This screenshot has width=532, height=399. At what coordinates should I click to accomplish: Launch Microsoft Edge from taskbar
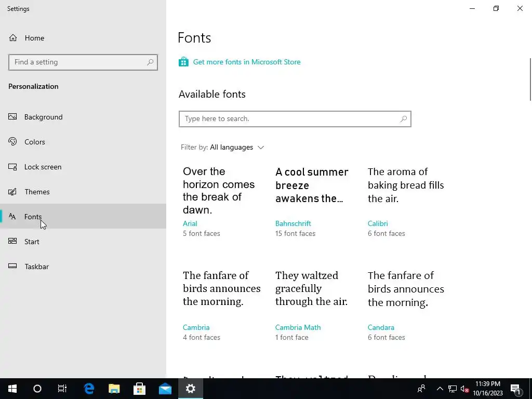pyautogui.click(x=89, y=389)
